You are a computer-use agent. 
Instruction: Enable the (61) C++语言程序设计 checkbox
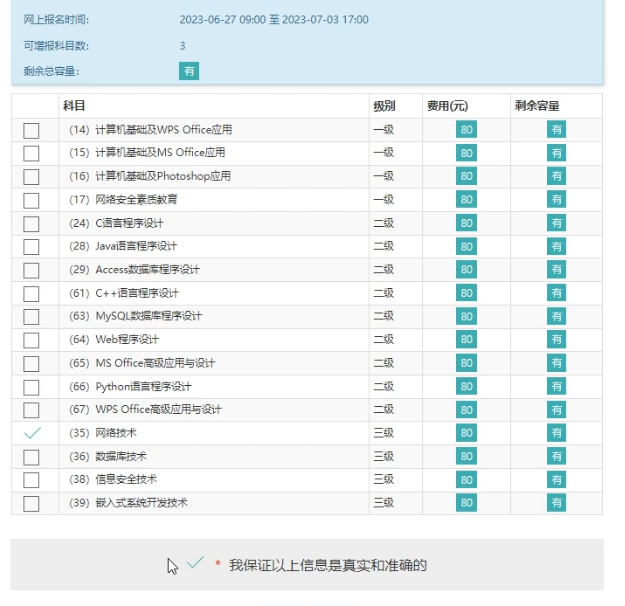(x=31, y=294)
